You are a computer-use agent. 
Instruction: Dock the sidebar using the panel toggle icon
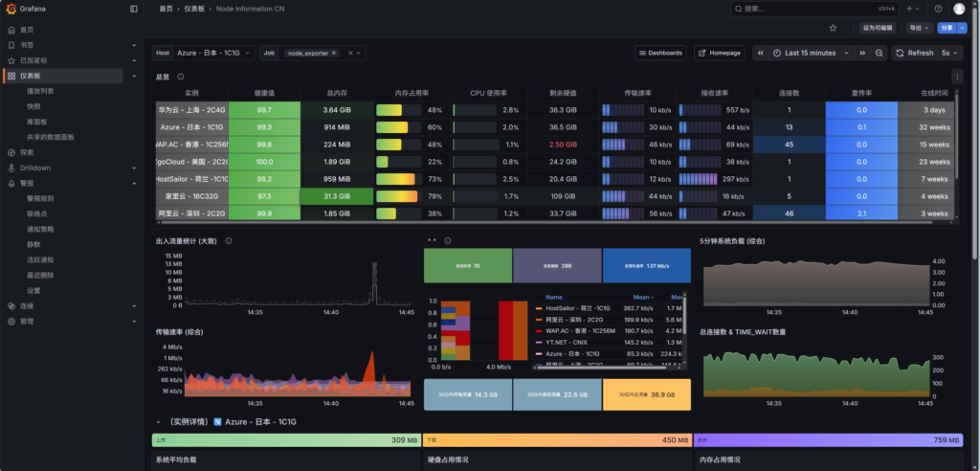[133, 9]
